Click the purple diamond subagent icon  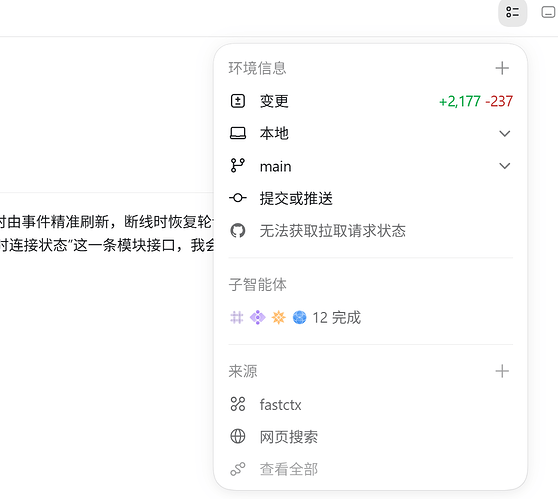257,317
